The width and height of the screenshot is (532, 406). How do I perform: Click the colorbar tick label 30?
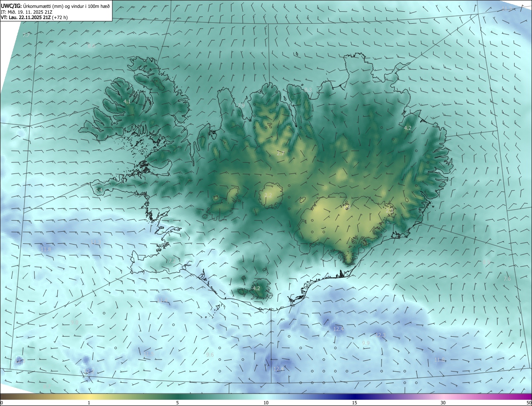pos(443,403)
